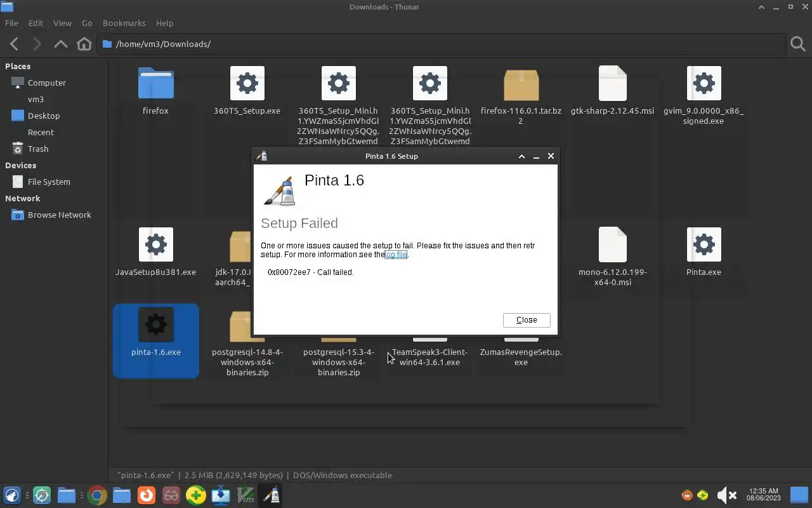Click the clock showing 12:35 AM

(763, 495)
